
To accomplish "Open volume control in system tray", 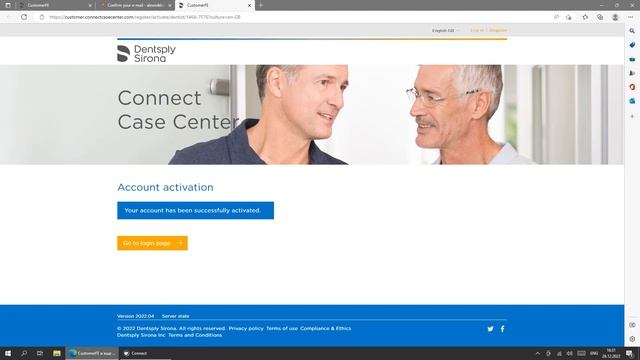I will click(570, 353).
